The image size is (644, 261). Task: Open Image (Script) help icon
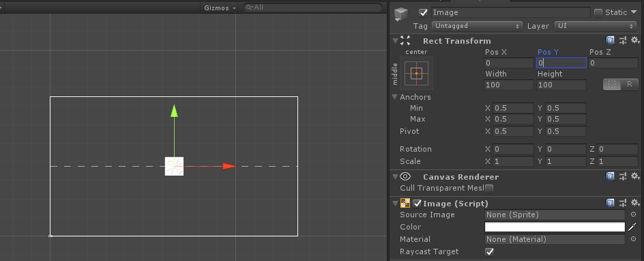tap(611, 203)
